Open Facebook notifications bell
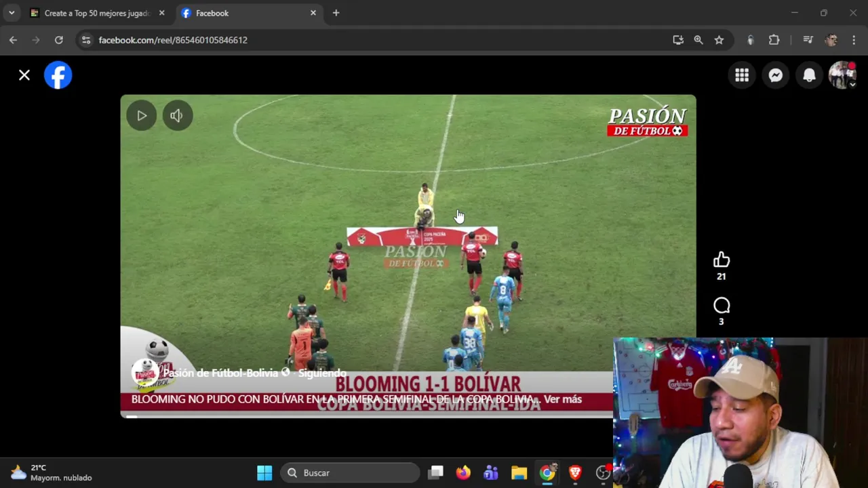The height and width of the screenshot is (488, 868). 809,75
